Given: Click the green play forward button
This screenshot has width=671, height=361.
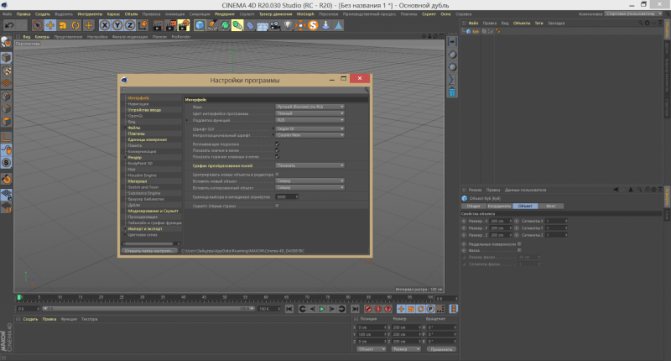Looking at the screenshot, I should (x=322, y=309).
